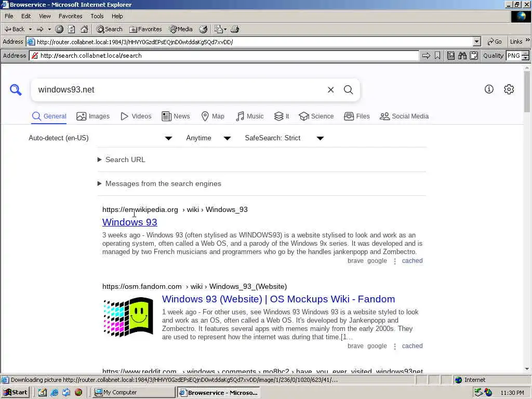Click the Browservice find binoculars icon

(462, 56)
